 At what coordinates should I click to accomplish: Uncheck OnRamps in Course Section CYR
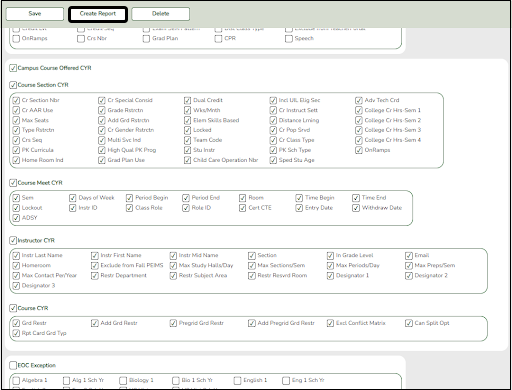pos(359,150)
